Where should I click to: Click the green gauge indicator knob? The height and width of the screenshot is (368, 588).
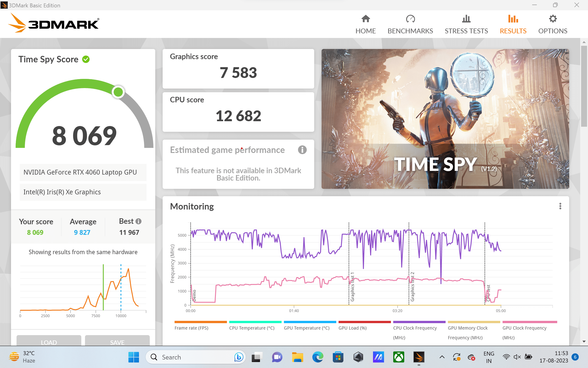point(118,92)
